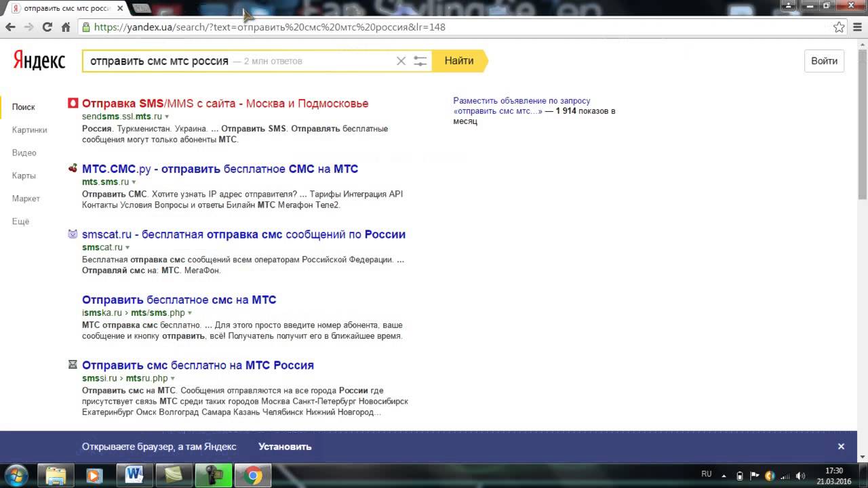Open Windows Media Player from taskbar
Image resolution: width=868 pixels, height=488 pixels.
(x=94, y=476)
